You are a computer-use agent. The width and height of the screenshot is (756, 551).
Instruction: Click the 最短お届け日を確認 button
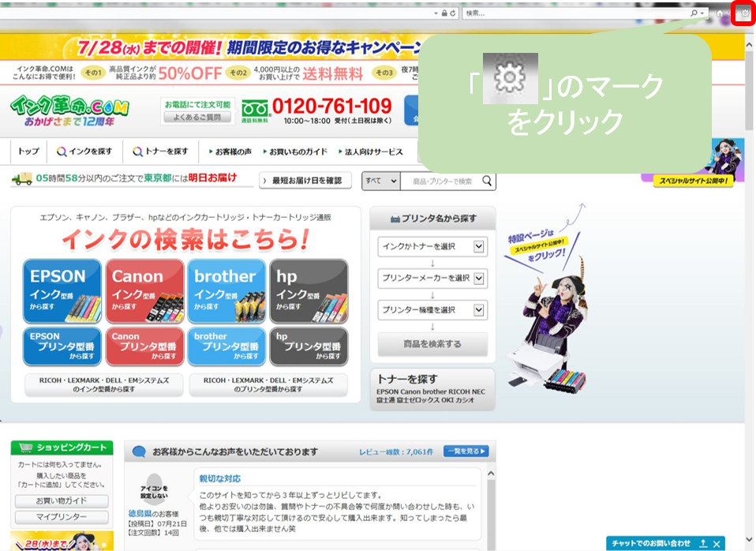click(x=305, y=181)
